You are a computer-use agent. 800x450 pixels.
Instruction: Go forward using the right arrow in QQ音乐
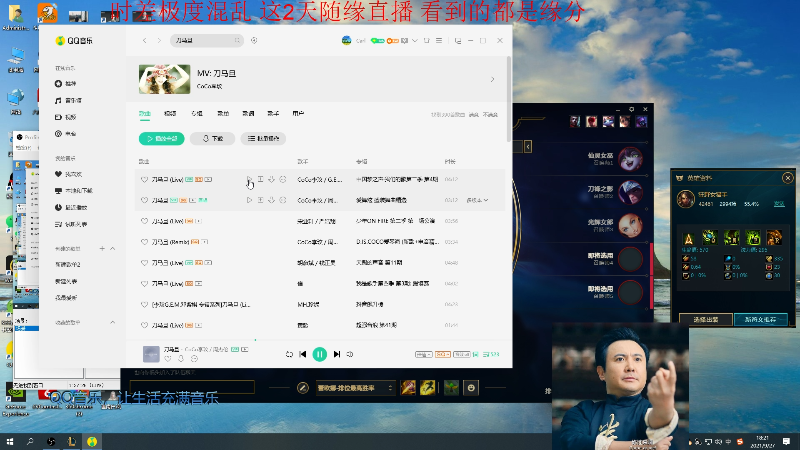(159, 40)
